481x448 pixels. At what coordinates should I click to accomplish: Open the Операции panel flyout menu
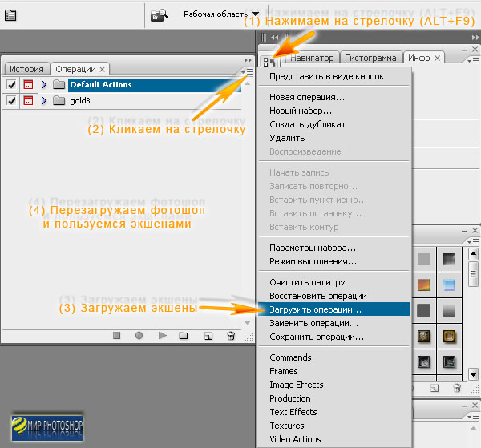click(x=248, y=72)
